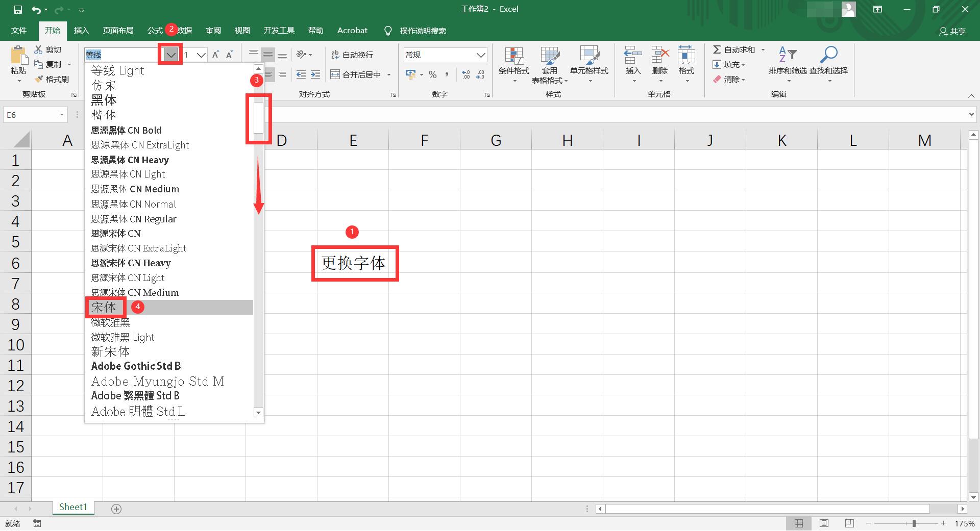Add a new sheet with plus button
Image resolution: width=980 pixels, height=531 pixels.
pos(116,509)
